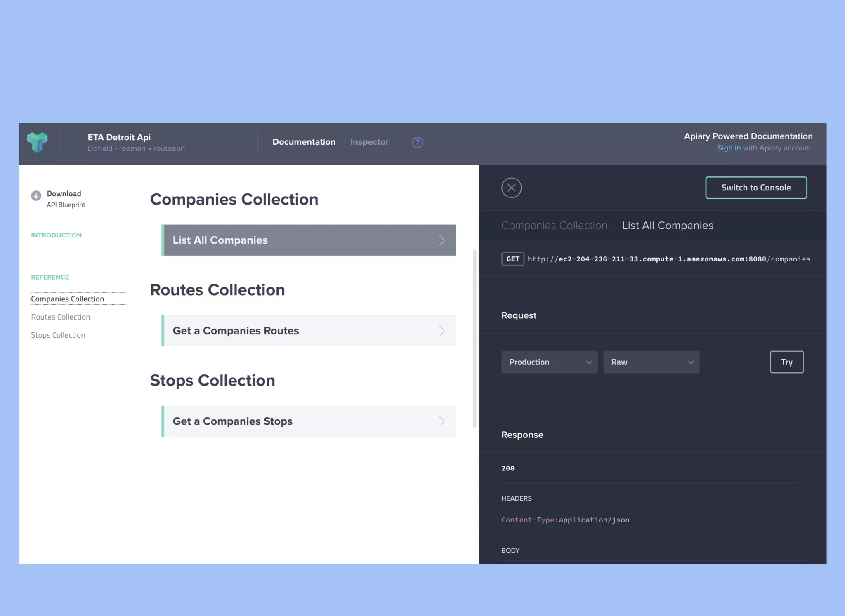Click the Switch to Console button

pos(755,188)
